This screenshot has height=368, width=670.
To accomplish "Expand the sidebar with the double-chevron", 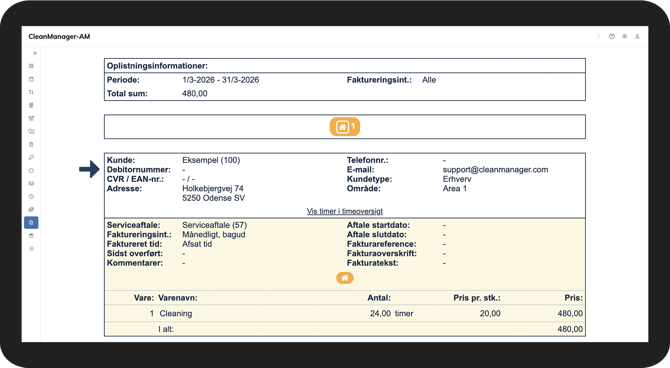I will click(x=35, y=53).
